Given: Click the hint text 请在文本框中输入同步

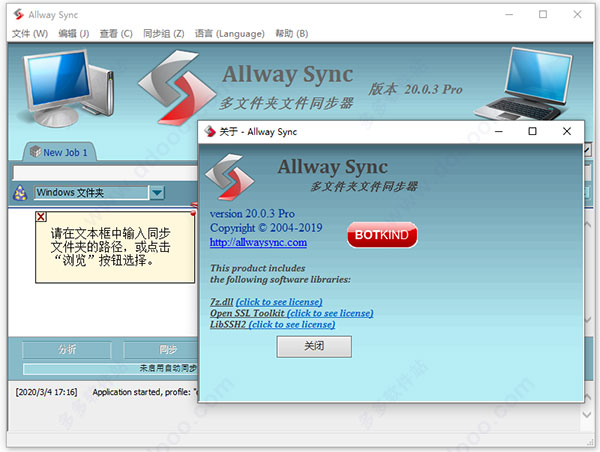Looking at the screenshot, I should pyautogui.click(x=111, y=233).
